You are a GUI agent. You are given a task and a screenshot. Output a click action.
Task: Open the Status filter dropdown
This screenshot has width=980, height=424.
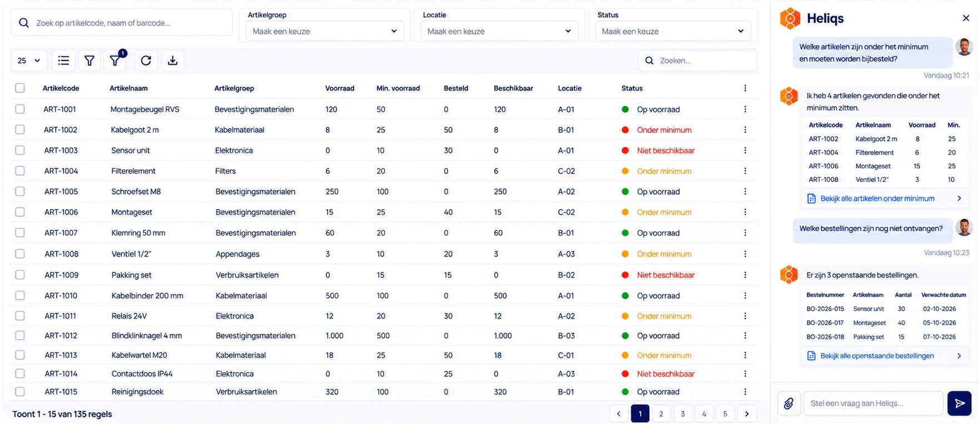(x=673, y=31)
